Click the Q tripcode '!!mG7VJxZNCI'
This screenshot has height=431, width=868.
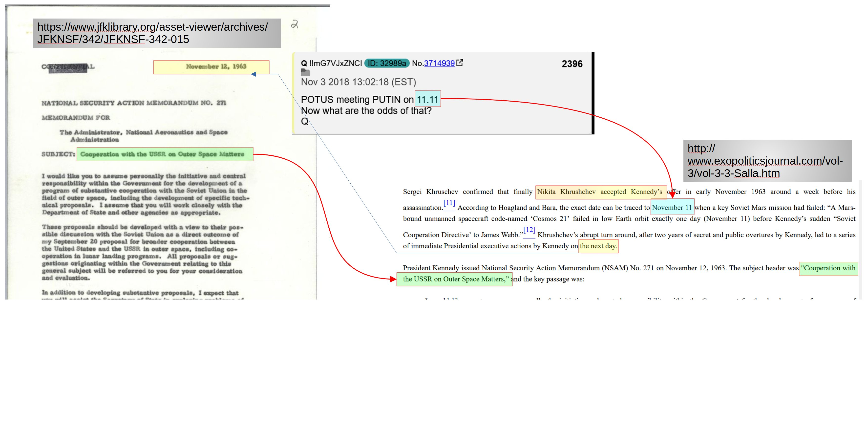tap(335, 63)
